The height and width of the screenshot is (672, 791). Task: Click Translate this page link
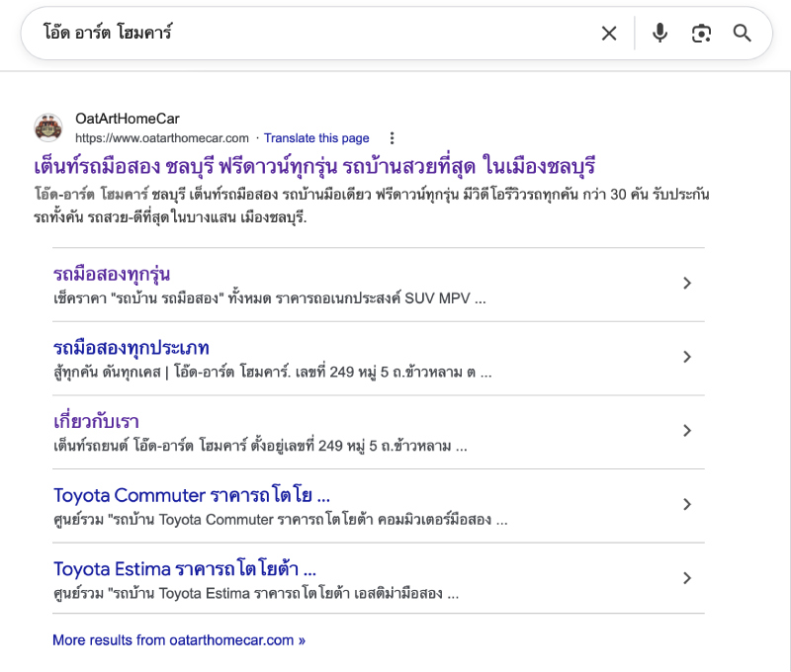coord(316,138)
